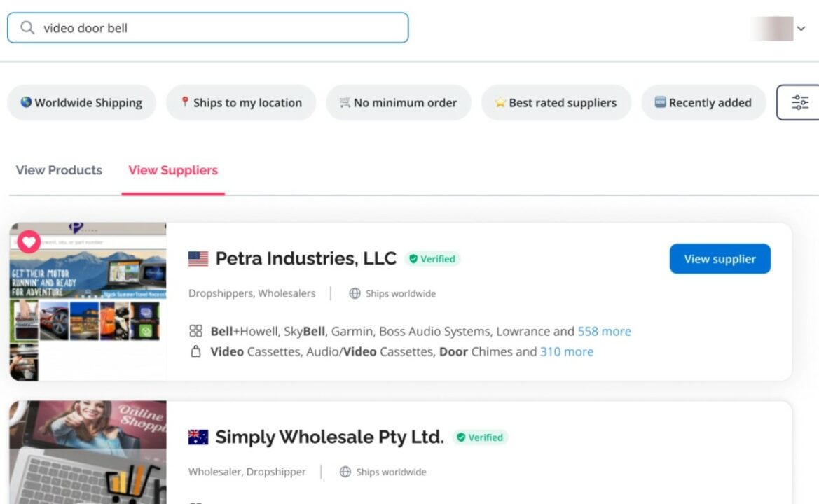Click Petra's Ships worldwide globe icon

[x=355, y=293]
